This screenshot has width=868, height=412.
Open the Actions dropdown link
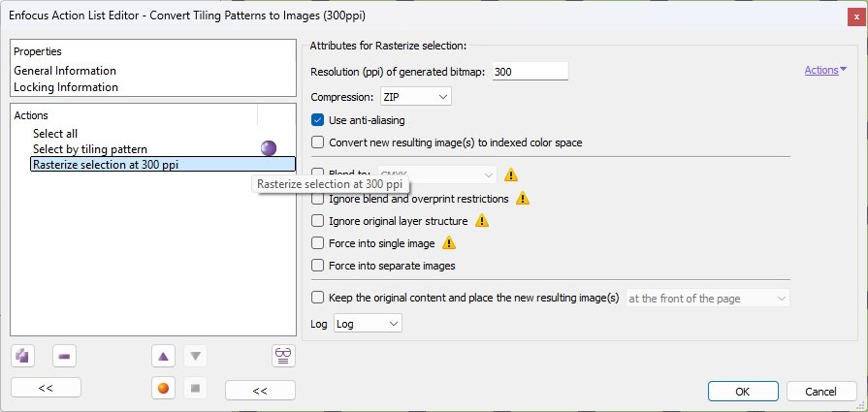(x=825, y=70)
